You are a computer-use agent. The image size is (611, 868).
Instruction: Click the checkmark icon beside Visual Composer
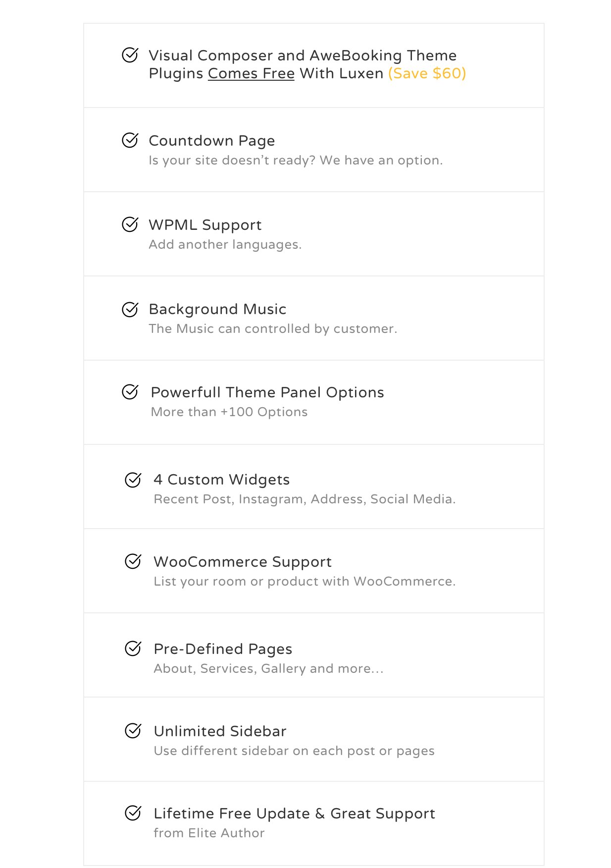coord(130,54)
